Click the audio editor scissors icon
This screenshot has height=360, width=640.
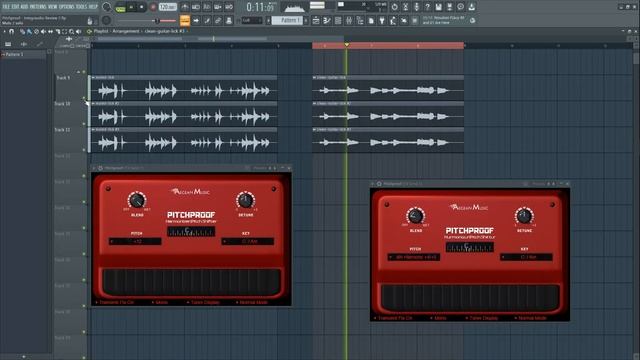(405, 7)
